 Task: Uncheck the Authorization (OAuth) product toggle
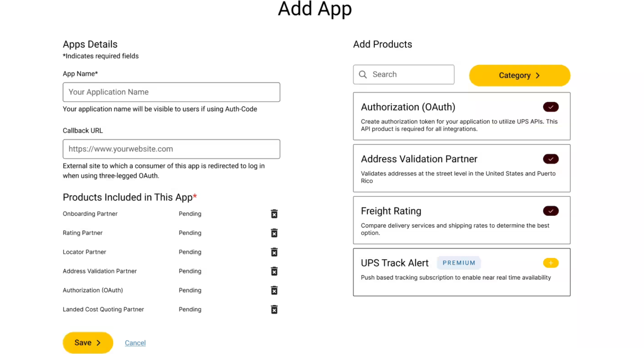(x=551, y=107)
